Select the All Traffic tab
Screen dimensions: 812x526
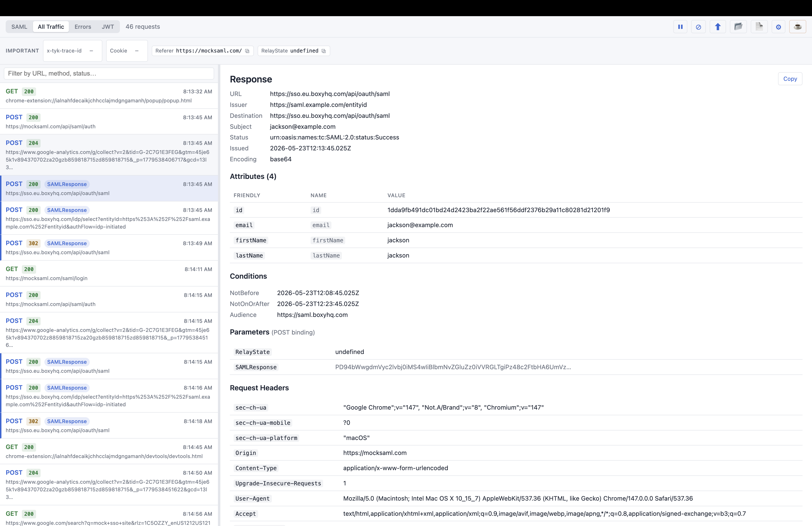(51, 27)
